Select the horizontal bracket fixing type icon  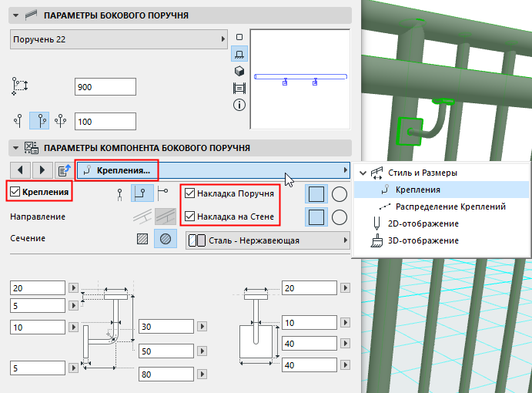(x=163, y=193)
